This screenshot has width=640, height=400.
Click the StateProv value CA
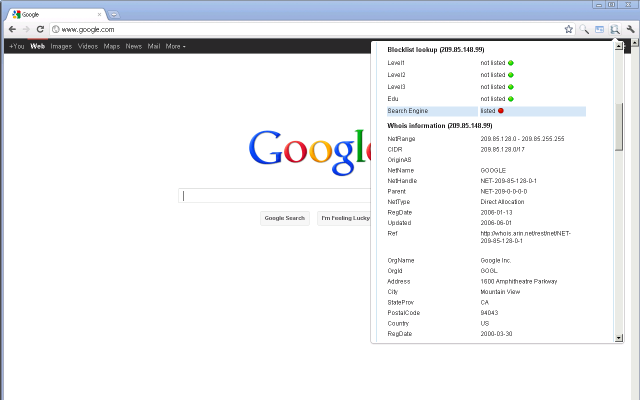484,302
